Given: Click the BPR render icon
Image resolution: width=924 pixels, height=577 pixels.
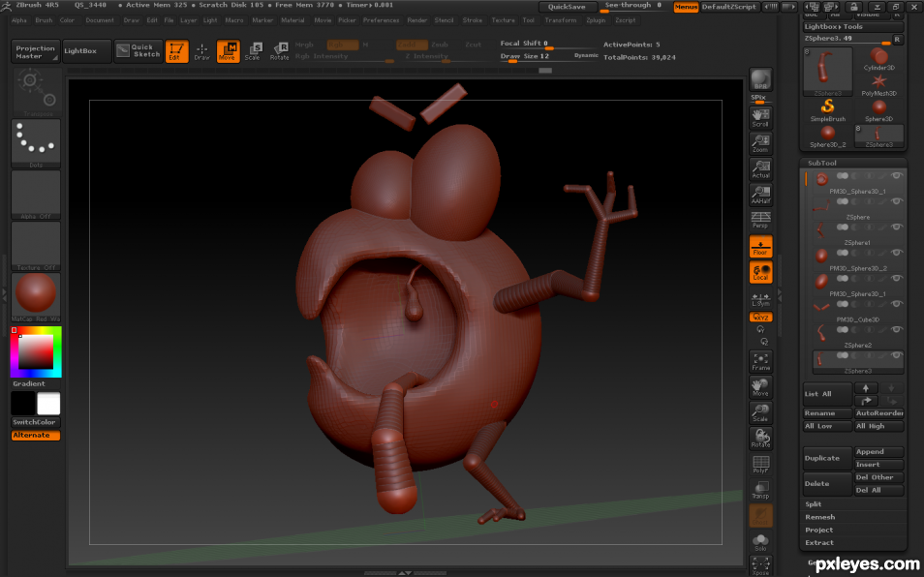Looking at the screenshot, I should [x=760, y=79].
